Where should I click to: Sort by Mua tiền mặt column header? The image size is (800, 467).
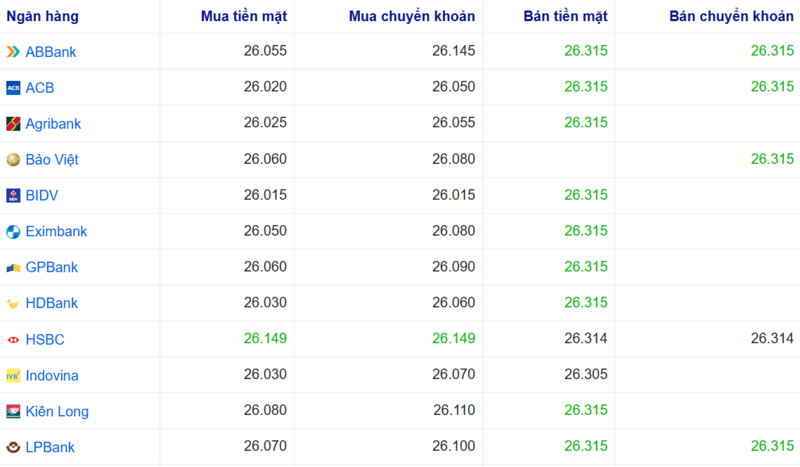tap(244, 17)
